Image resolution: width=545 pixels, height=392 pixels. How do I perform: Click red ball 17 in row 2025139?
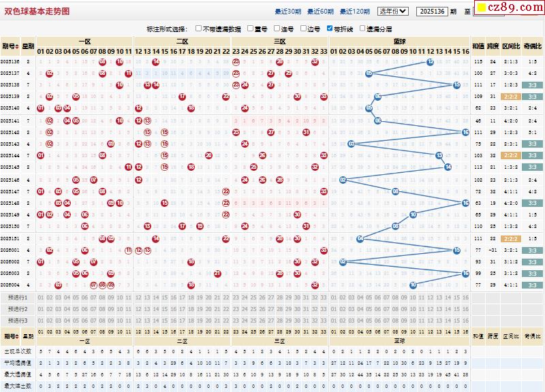tap(182, 97)
